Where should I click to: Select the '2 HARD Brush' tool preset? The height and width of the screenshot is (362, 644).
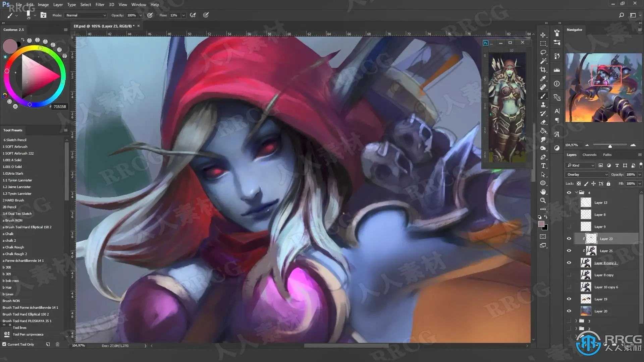coord(13,200)
